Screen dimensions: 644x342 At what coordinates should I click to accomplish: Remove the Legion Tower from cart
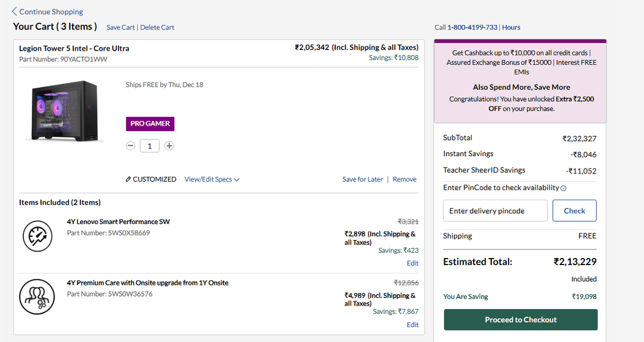404,179
